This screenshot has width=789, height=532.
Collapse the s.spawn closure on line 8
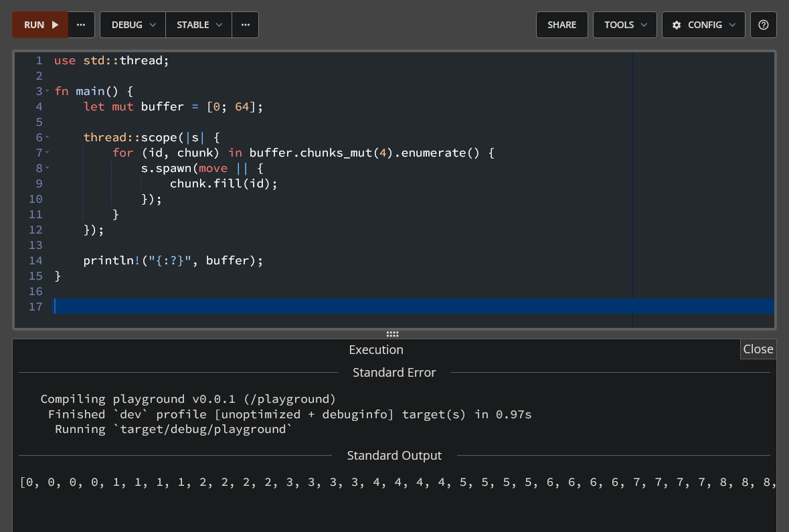tap(48, 168)
